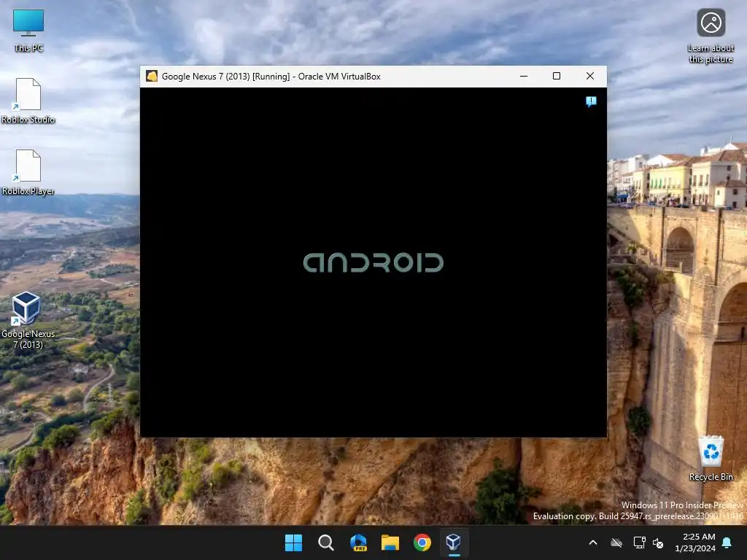Open the Windows Start menu
The width and height of the screenshot is (747, 560).
tap(293, 542)
